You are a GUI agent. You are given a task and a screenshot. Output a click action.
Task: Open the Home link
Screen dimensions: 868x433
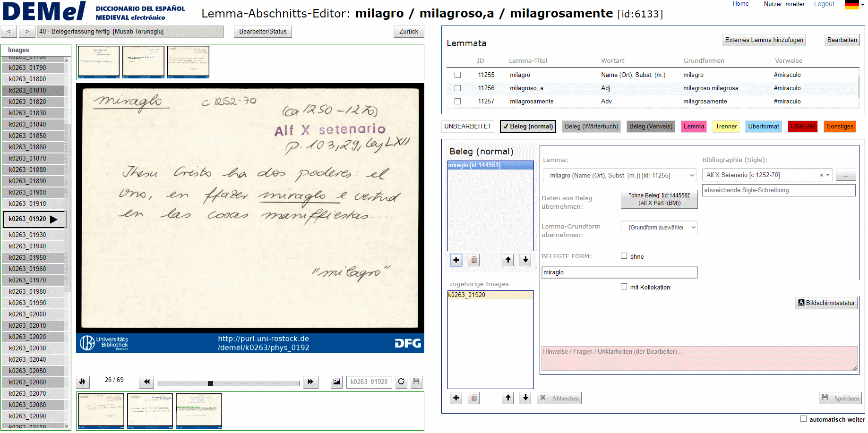pyautogui.click(x=740, y=4)
